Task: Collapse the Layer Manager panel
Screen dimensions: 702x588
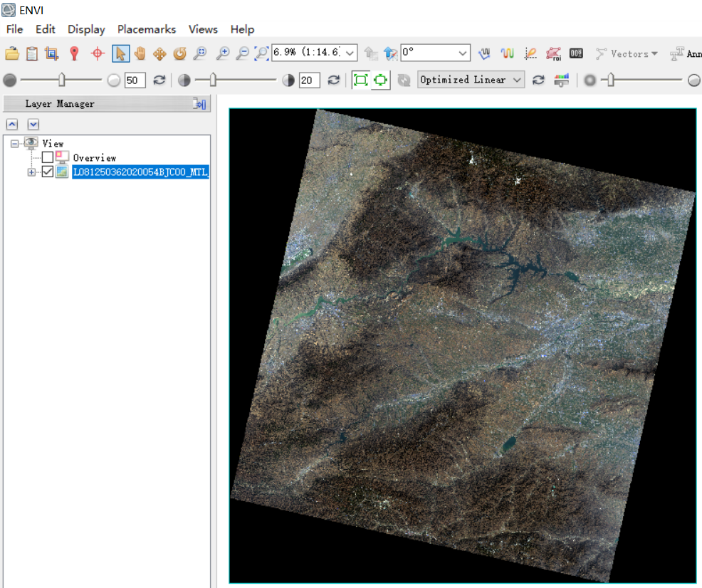Action: [x=199, y=104]
